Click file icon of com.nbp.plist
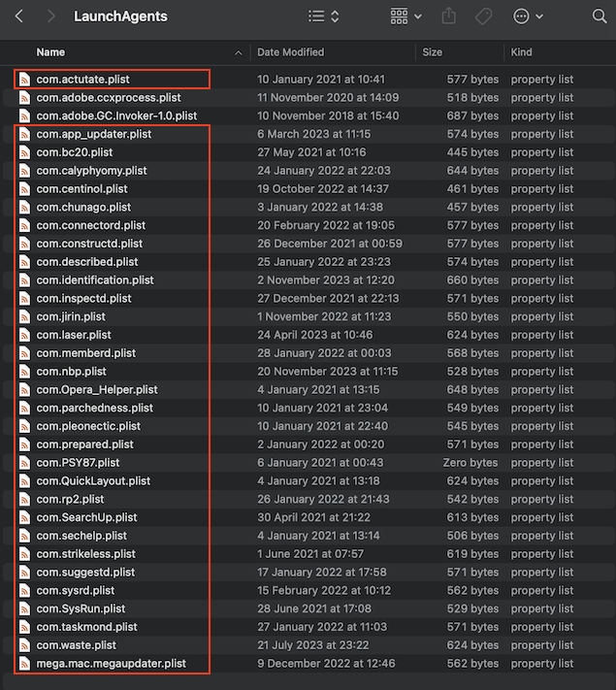This screenshot has height=690, width=616. (x=24, y=372)
